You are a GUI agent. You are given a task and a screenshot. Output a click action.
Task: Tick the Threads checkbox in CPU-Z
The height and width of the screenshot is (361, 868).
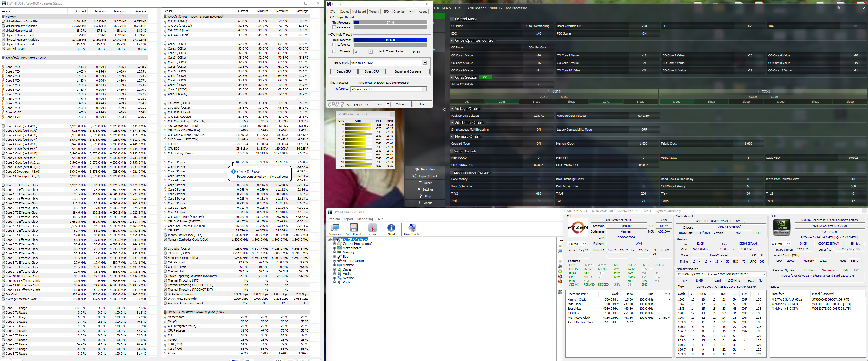[x=334, y=51]
